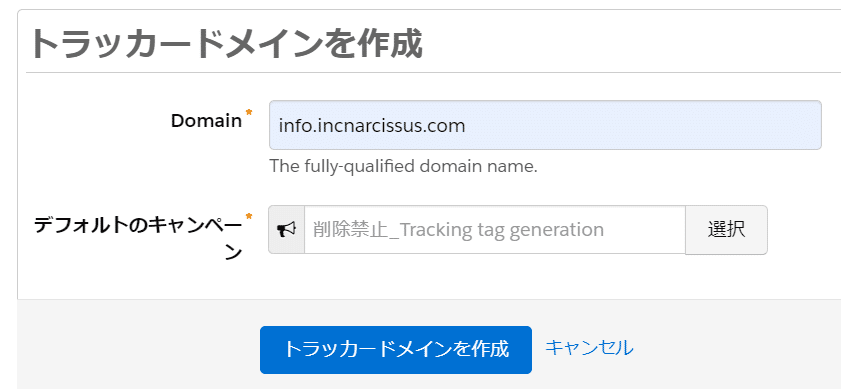Screen dimensions: 841x389
Task: Open campaign picker with 選択 button
Action: click(726, 230)
